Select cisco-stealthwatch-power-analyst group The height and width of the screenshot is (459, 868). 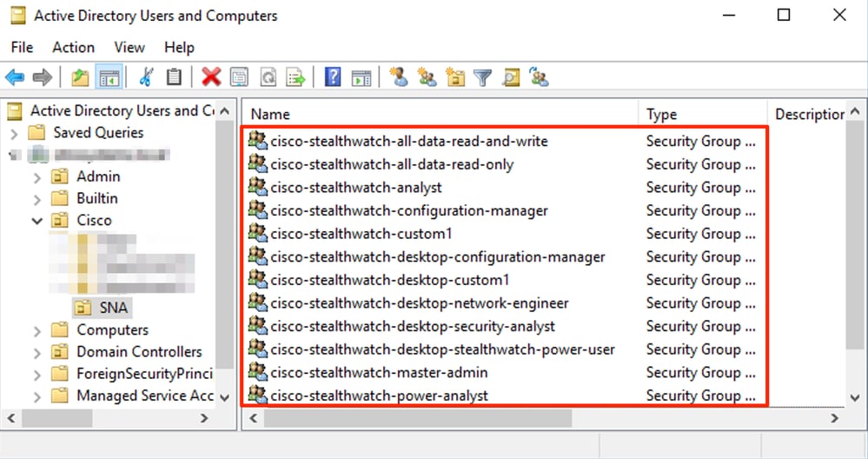pos(379,396)
